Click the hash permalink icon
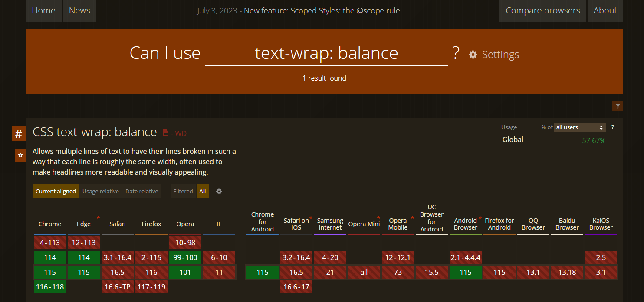 pos(18,134)
